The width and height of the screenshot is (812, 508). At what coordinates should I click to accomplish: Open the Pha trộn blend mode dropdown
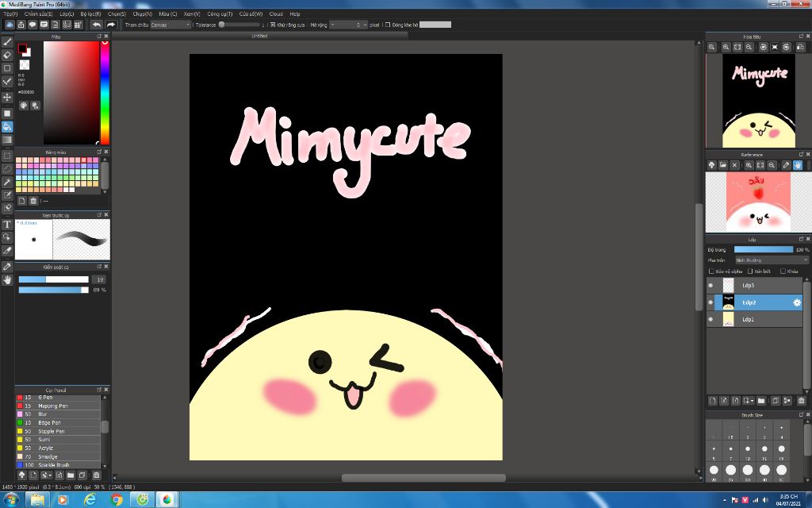pyautogui.click(x=772, y=260)
